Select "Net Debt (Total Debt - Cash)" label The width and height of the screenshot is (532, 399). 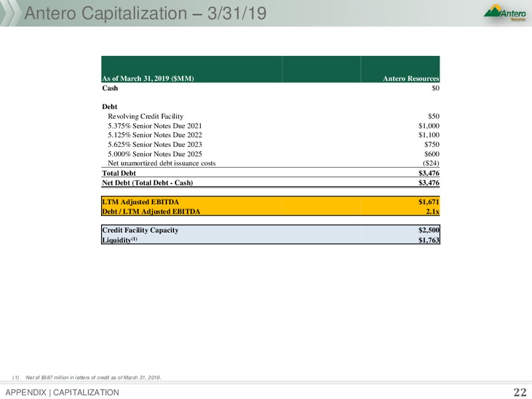(148, 182)
